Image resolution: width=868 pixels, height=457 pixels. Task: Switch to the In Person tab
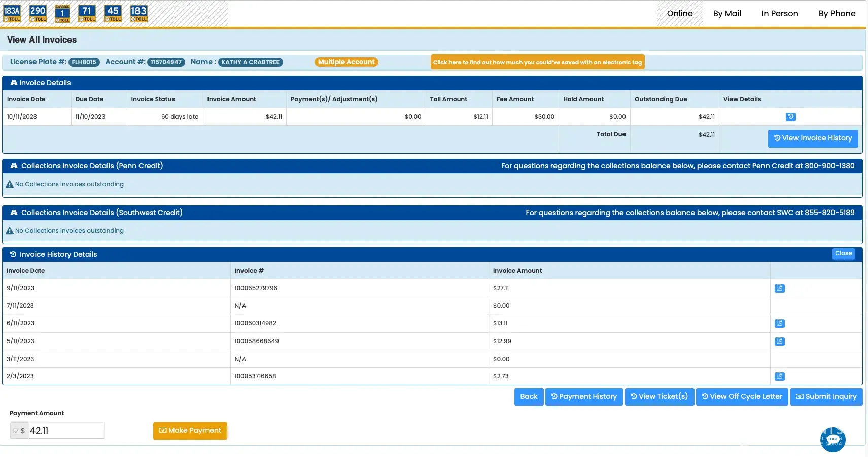pyautogui.click(x=779, y=14)
